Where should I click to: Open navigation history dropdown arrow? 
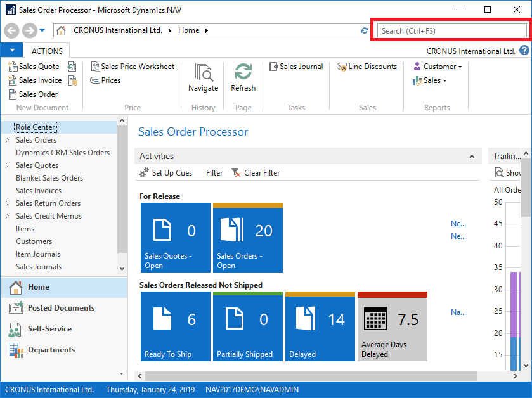42,30
